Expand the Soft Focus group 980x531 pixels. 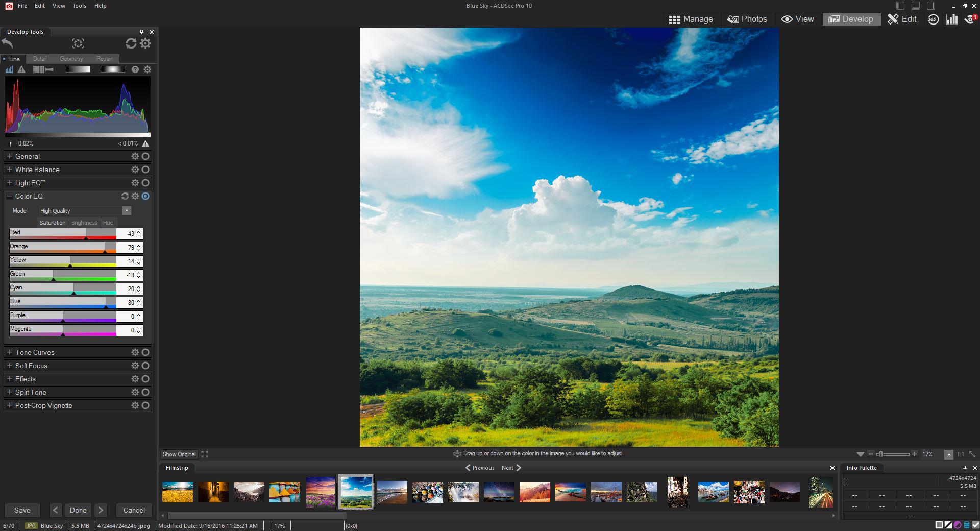pos(9,366)
